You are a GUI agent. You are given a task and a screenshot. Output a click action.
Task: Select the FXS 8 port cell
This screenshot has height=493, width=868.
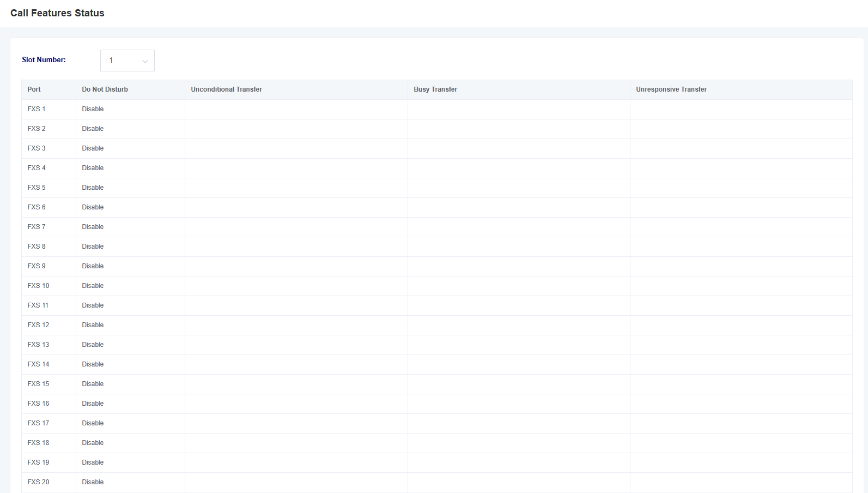pos(48,246)
